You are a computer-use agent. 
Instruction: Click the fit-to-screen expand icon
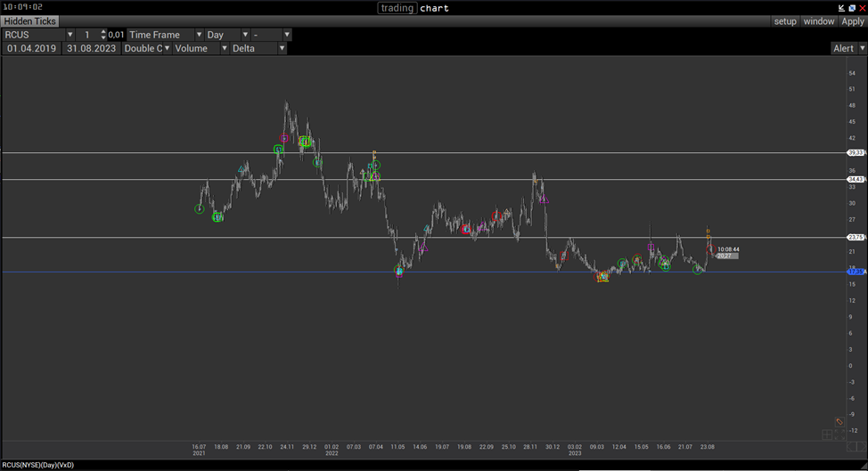tap(839, 434)
